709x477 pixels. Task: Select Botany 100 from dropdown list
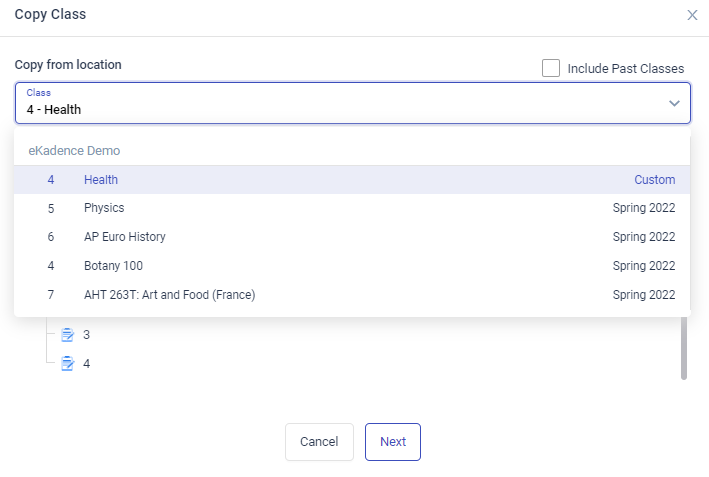(113, 266)
